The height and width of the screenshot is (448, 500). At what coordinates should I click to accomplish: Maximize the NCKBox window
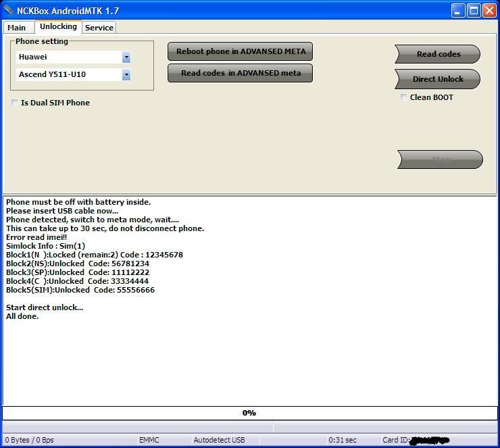[474, 10]
